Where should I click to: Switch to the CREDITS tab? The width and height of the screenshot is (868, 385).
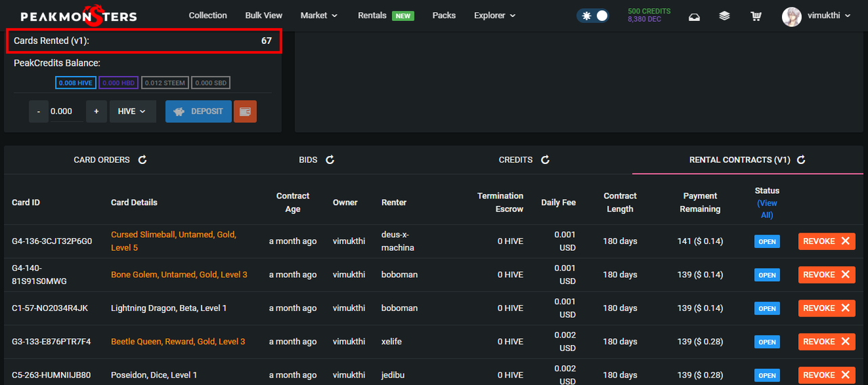(515, 160)
